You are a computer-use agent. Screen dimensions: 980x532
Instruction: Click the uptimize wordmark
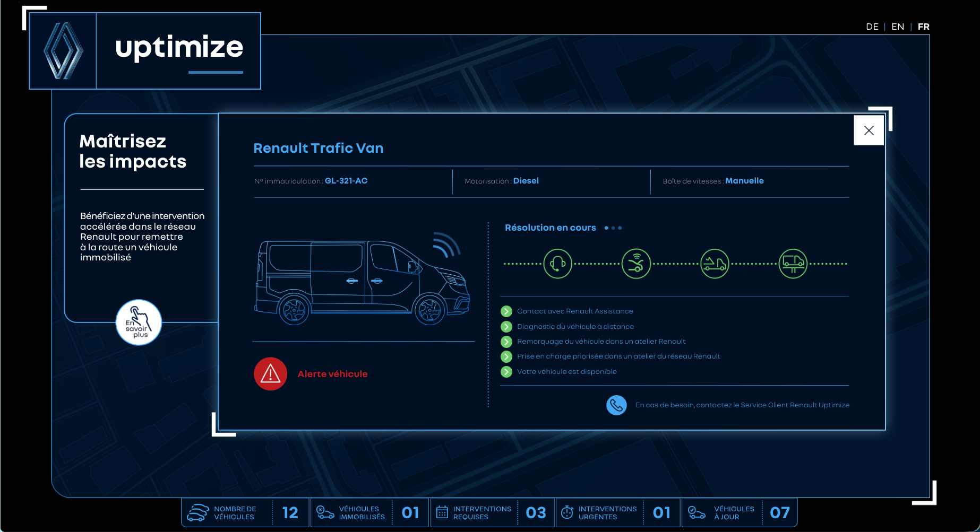(x=179, y=48)
